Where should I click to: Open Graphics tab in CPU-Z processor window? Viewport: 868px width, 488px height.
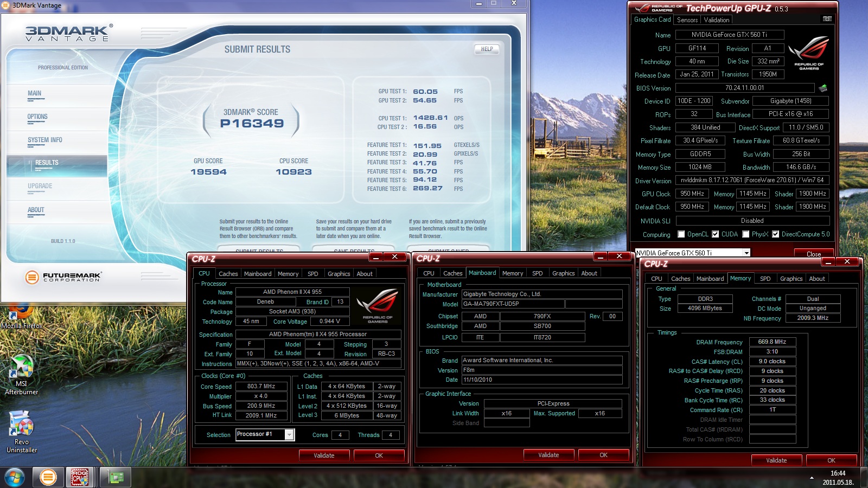pyautogui.click(x=339, y=274)
